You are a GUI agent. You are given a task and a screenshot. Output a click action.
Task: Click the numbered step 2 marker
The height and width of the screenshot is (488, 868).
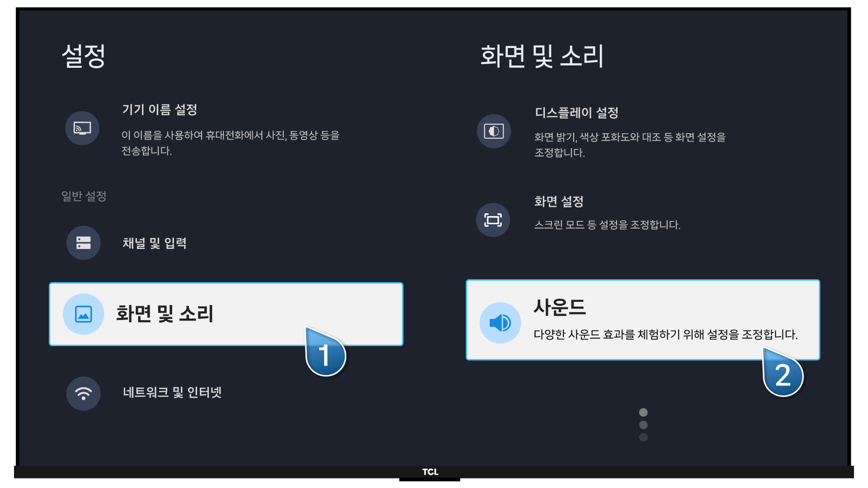[x=783, y=375]
